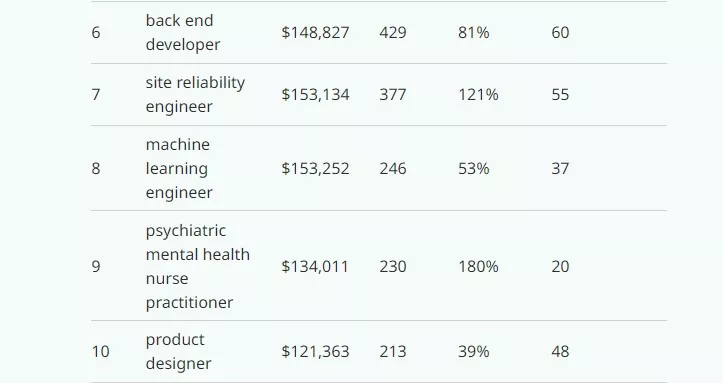Click the 'back end developer' job title
The width and height of the screenshot is (723, 383).
pyautogui.click(x=183, y=32)
